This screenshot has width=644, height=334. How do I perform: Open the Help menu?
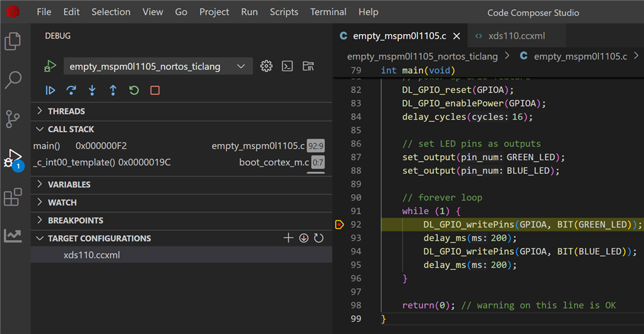(368, 12)
